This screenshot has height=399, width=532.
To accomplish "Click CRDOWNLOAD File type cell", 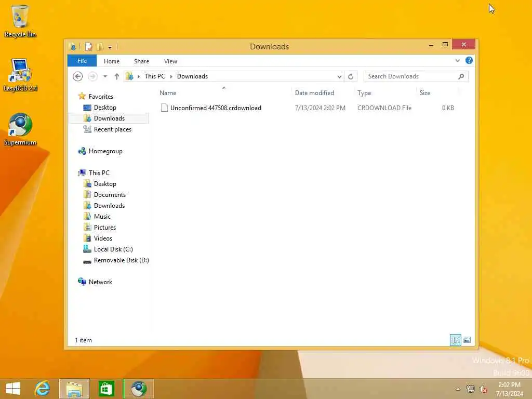I will coord(384,108).
